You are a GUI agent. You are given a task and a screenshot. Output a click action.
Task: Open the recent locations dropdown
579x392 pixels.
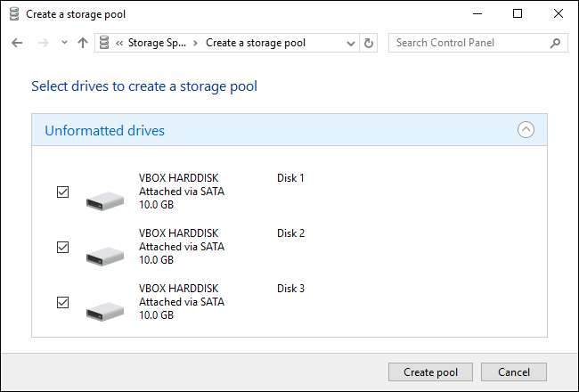[x=63, y=43]
